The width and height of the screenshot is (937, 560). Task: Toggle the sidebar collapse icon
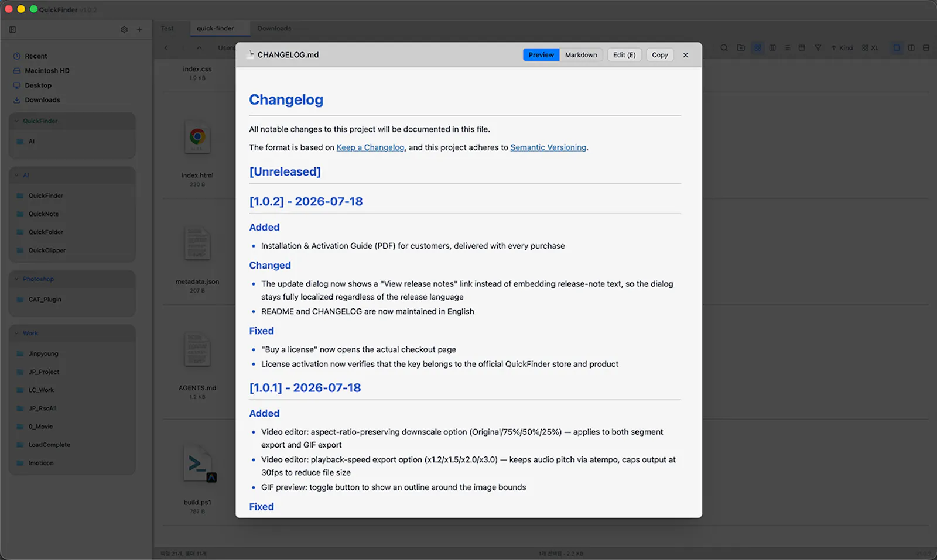click(12, 29)
